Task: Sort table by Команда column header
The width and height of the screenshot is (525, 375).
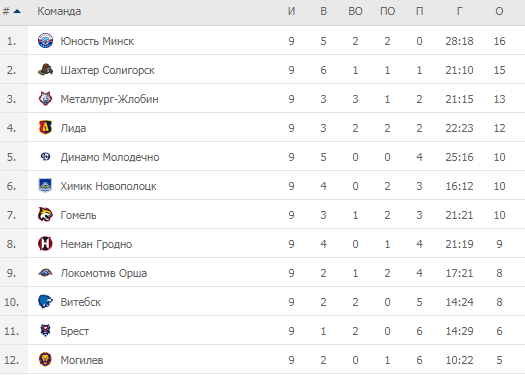Action: coord(59,11)
